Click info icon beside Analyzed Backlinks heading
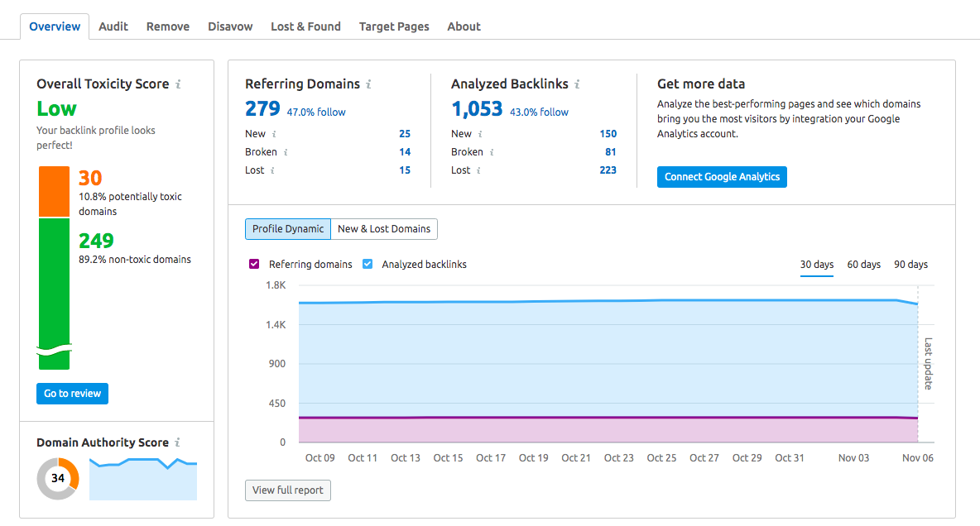The height and width of the screenshot is (526, 980). [x=577, y=84]
